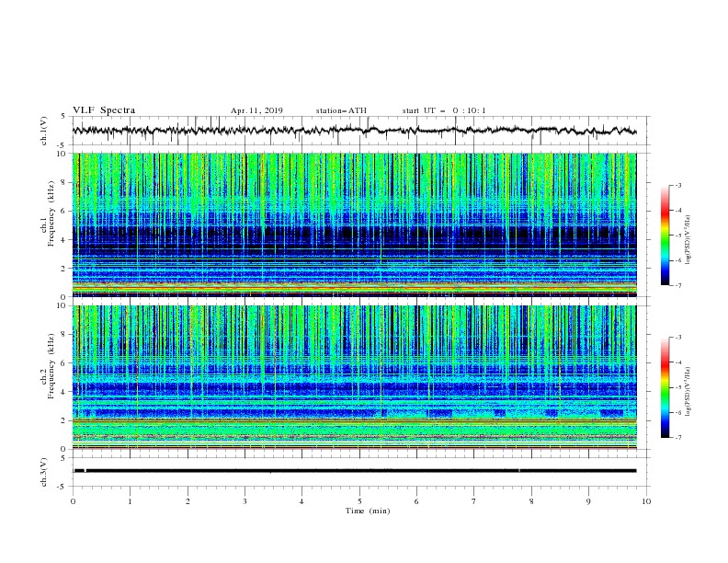Image resolution: width=728 pixels, height=563 pixels.
Task: Click inside the ch.1 spectrogram panel
Action: (x=354, y=224)
